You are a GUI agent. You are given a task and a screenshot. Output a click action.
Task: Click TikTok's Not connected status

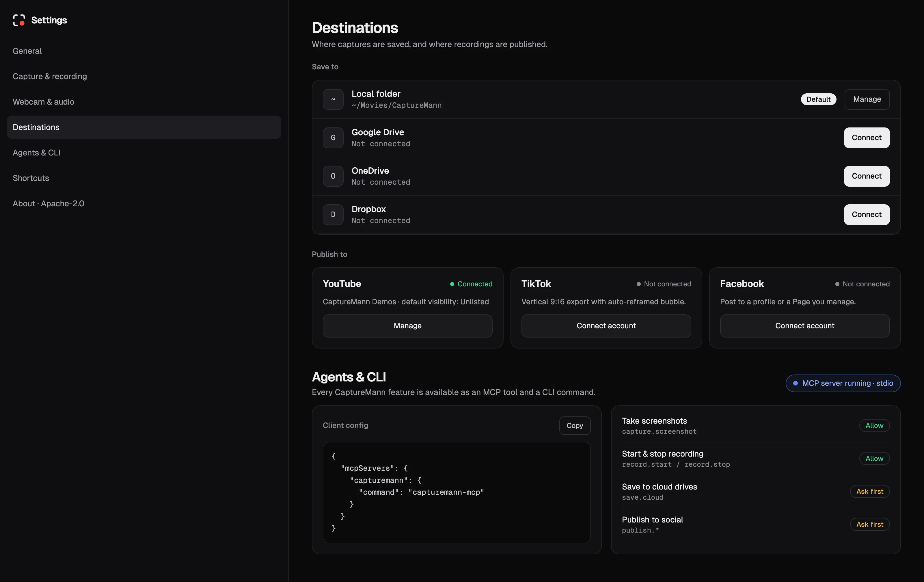[x=664, y=284]
